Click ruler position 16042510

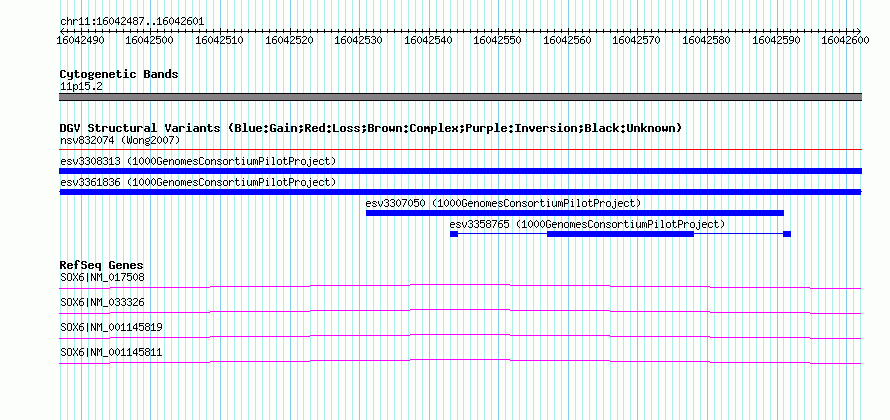pos(219,40)
